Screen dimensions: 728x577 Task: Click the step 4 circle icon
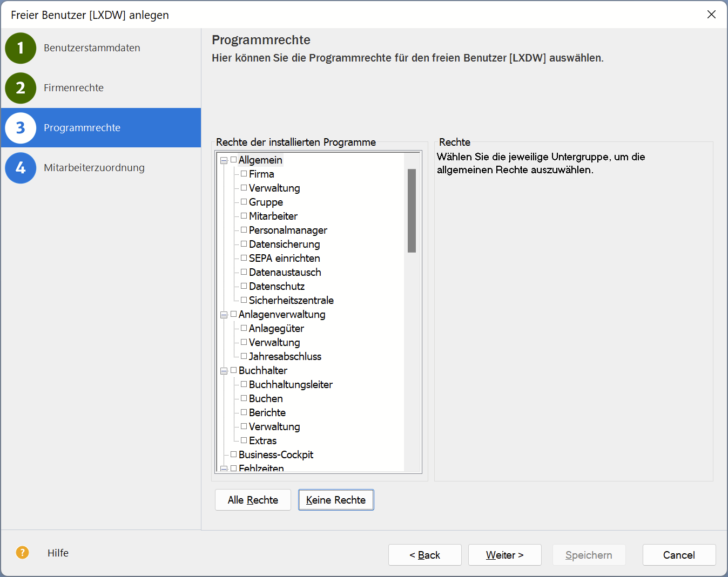click(21, 168)
